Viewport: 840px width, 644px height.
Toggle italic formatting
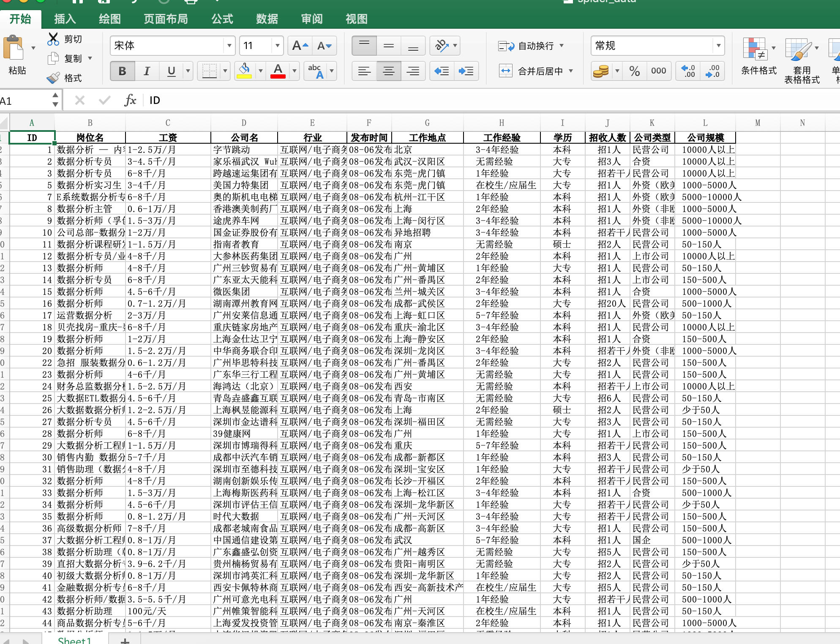tap(147, 71)
